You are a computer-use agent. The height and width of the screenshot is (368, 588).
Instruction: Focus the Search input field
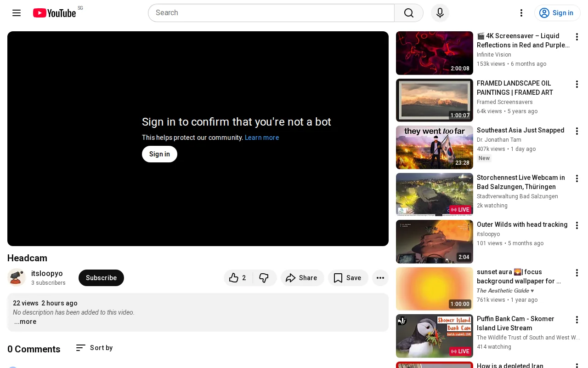[271, 13]
